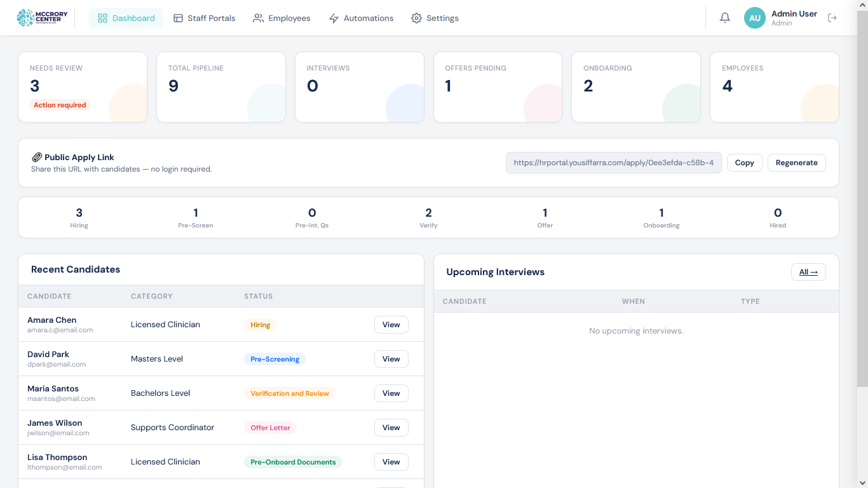Click the AU user avatar
868x488 pixels.
(x=755, y=18)
